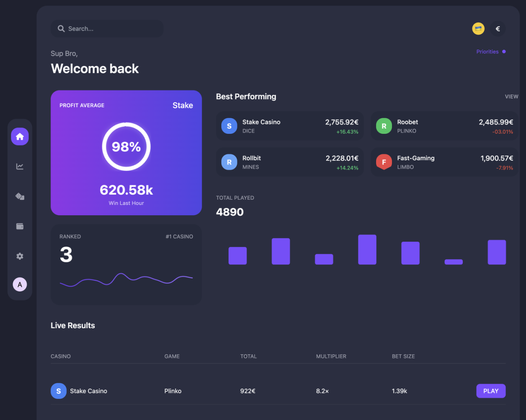Select the first bar in Total Played chart

(238, 256)
